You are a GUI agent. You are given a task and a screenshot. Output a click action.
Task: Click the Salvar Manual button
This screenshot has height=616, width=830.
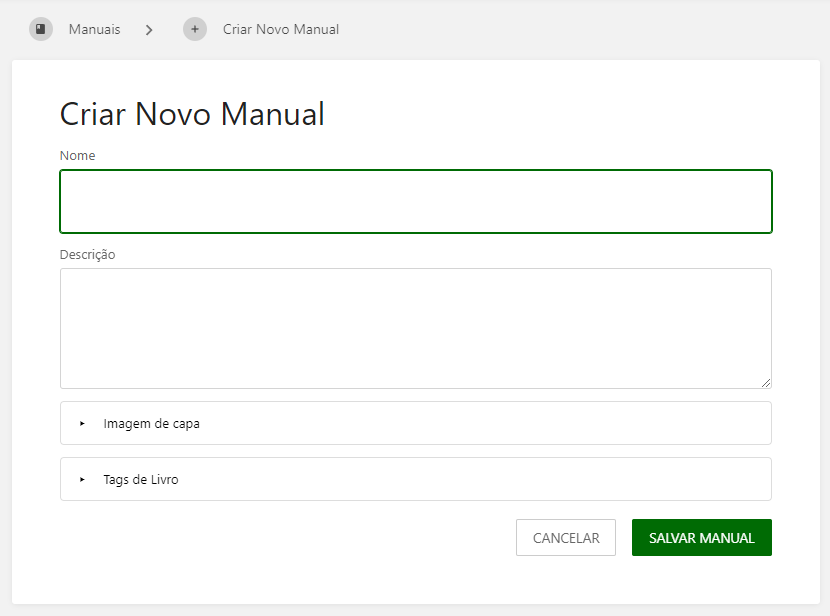(702, 538)
